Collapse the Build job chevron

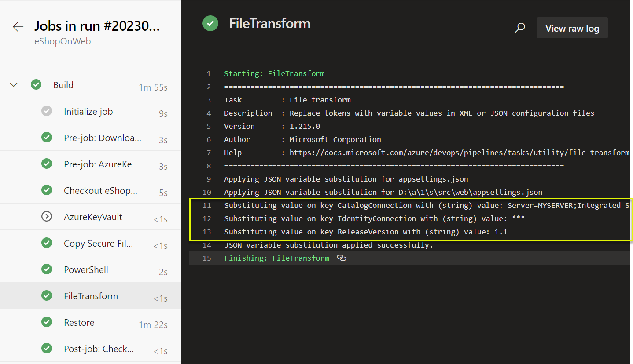(x=14, y=85)
